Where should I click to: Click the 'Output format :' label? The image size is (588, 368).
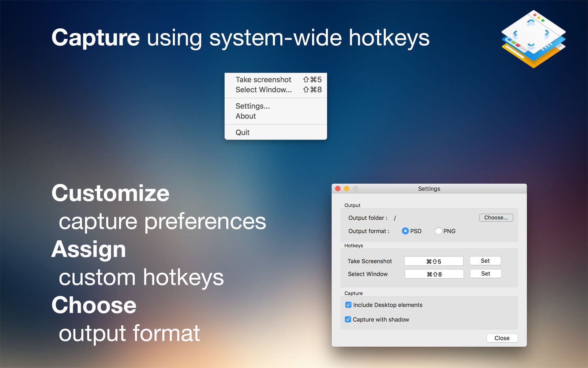(x=369, y=231)
